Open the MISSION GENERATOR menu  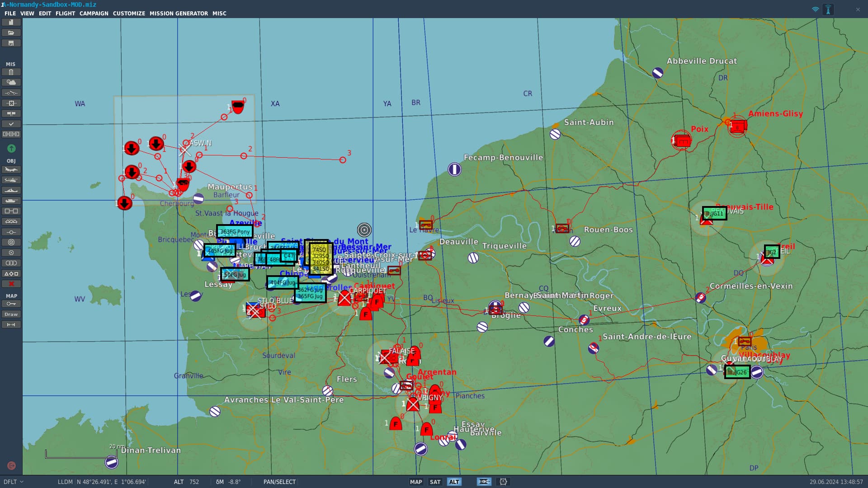click(x=179, y=14)
